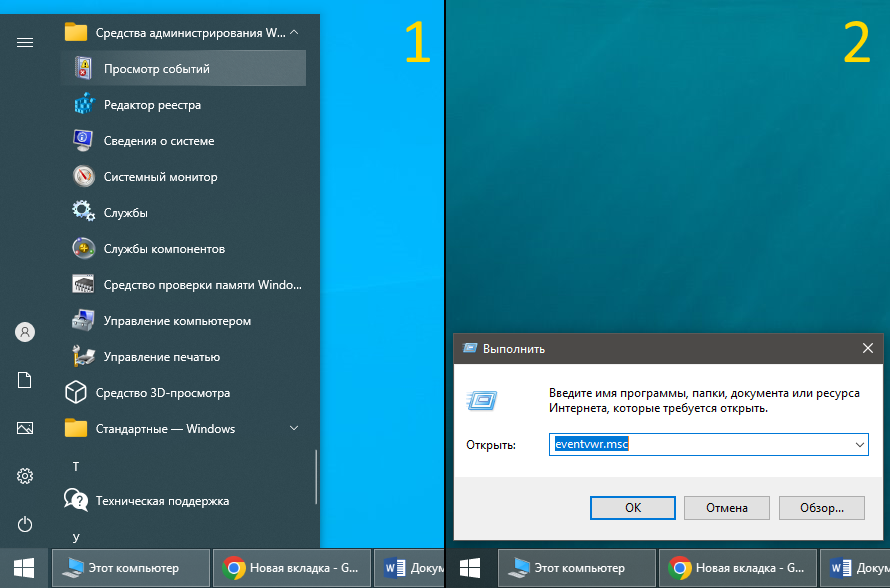
Task: Open the Tech Support (Техническая поддержка) icon
Action: 75,500
